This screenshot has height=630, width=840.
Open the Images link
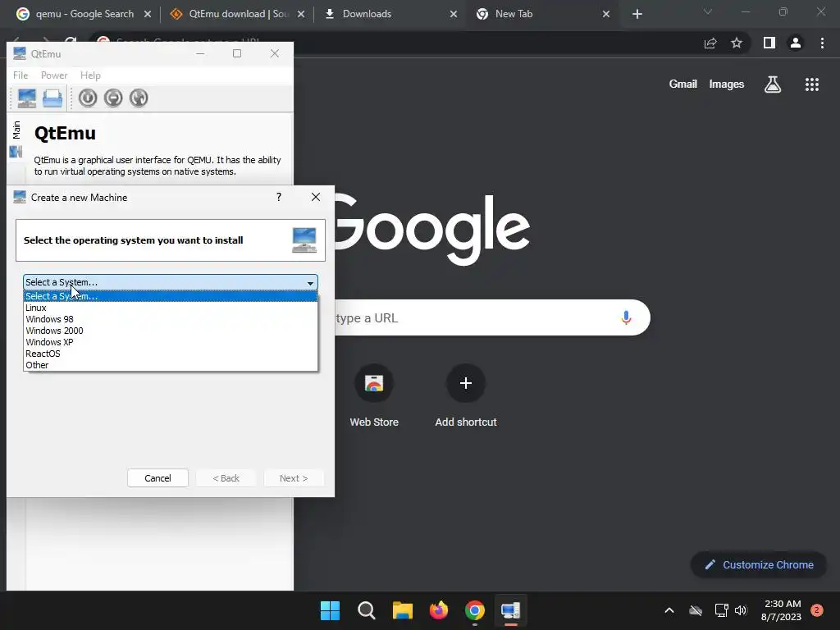[x=727, y=84]
